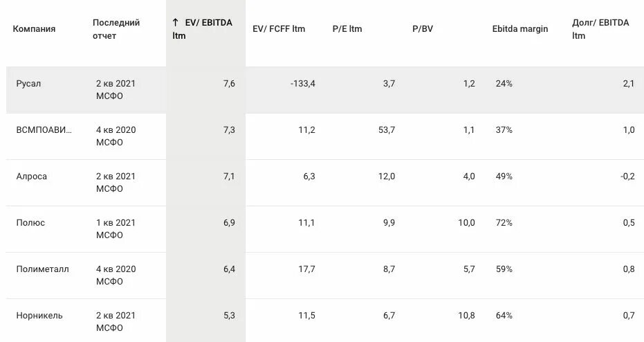Screen dimensions: 644x342
Task: Sort table by Компания column header
Action: click(34, 29)
